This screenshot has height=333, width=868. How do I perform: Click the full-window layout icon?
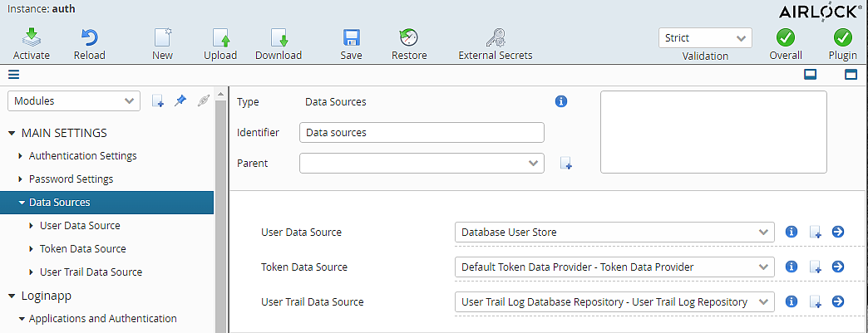point(851,74)
